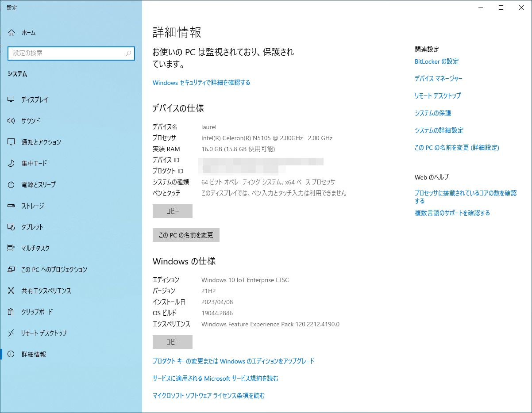Click device name value laurel

209,127
